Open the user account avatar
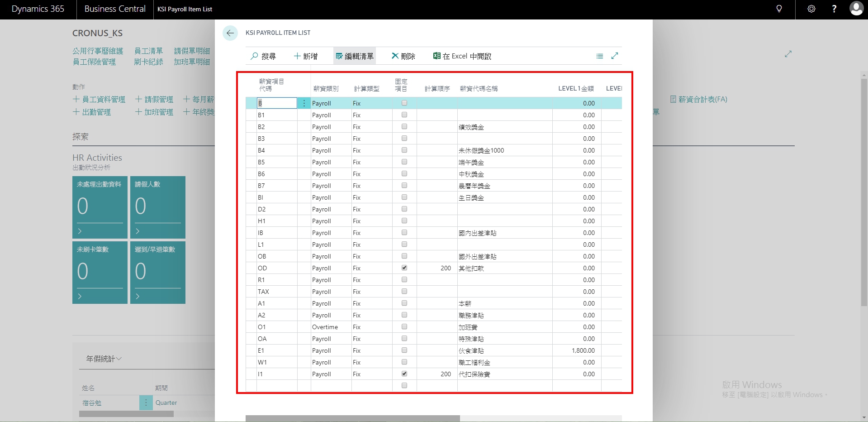This screenshot has height=422, width=868. click(856, 9)
